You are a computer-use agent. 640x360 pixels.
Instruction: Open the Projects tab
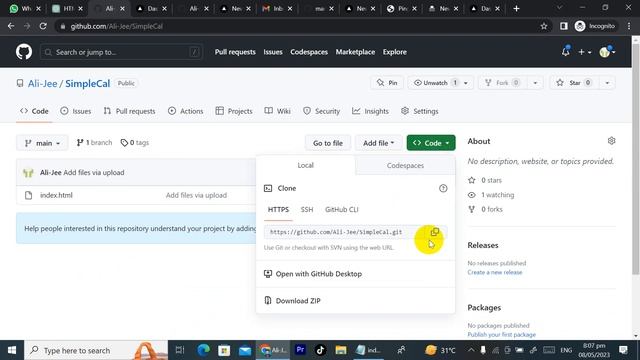pyautogui.click(x=234, y=111)
